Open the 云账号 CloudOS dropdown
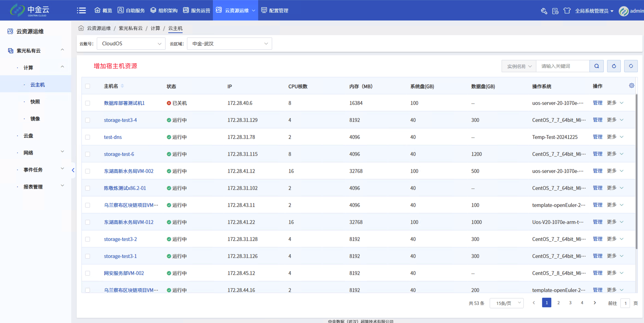Screen dimensions: 644x323 pyautogui.click(x=131, y=44)
